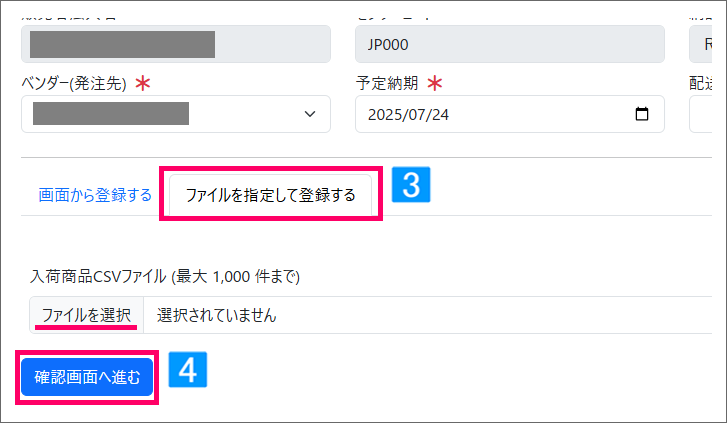
Task: Click the partially visible field under 配送
Action: [x=707, y=114]
